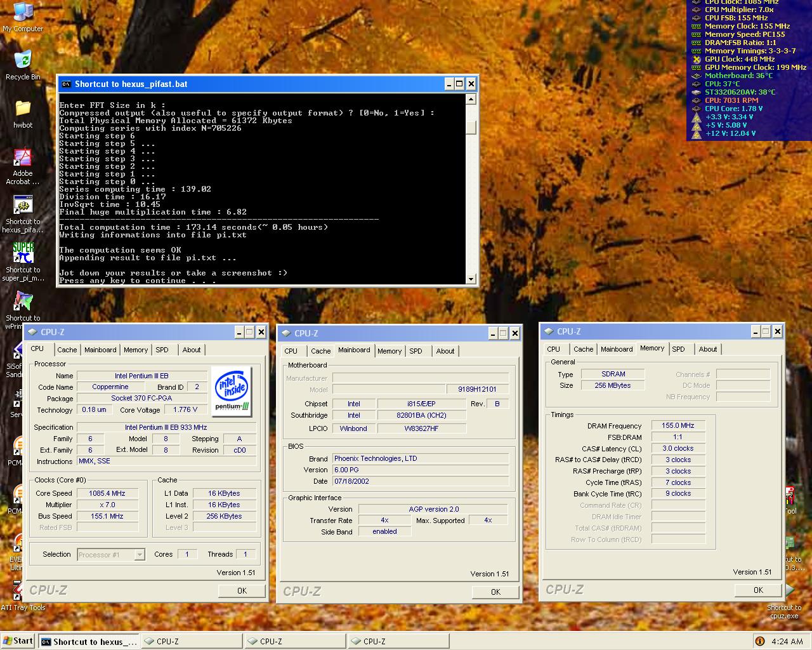
Task: Click the CPU Core 1.78 V overlay reading
Action: (x=733, y=109)
